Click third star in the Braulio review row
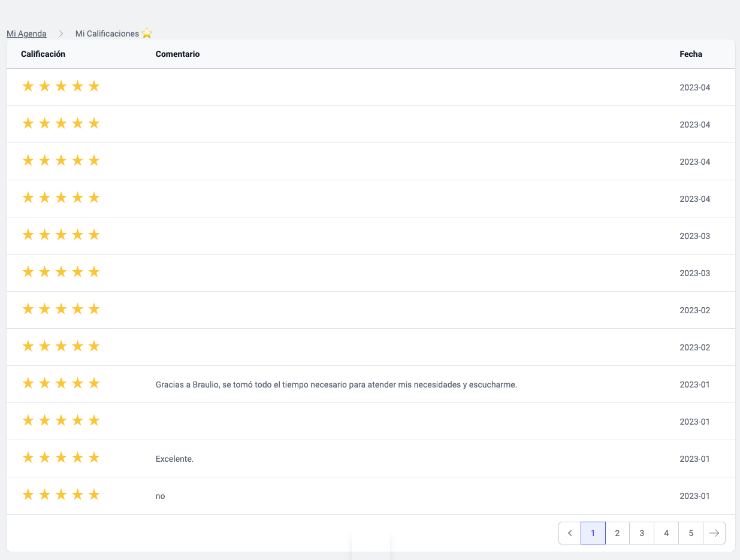 pos(61,384)
